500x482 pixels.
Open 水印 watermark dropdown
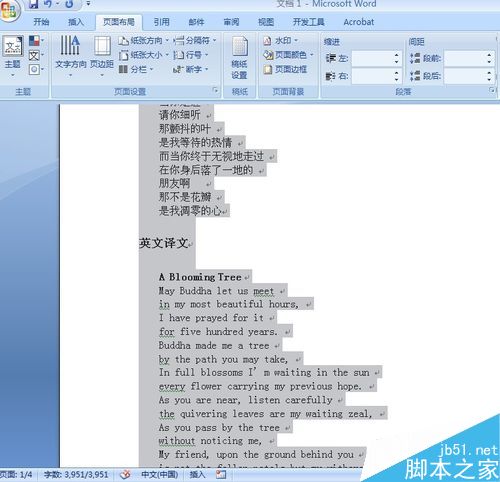pos(281,41)
